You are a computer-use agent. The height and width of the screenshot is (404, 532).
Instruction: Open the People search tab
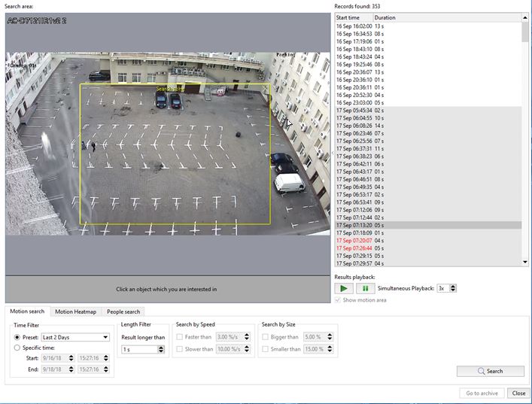pyautogui.click(x=123, y=311)
